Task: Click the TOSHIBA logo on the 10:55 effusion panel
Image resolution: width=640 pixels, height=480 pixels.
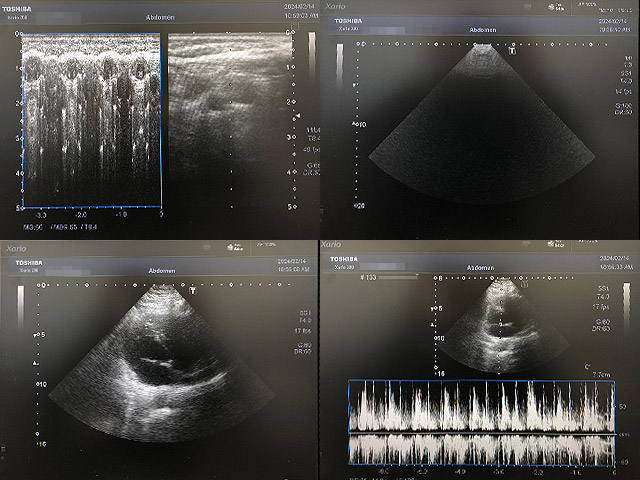Action: click(29, 262)
